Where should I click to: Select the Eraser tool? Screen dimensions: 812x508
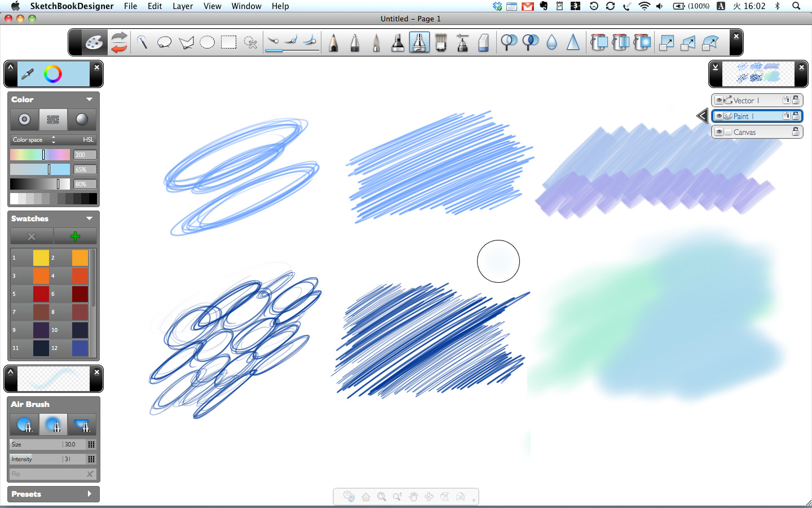[483, 43]
